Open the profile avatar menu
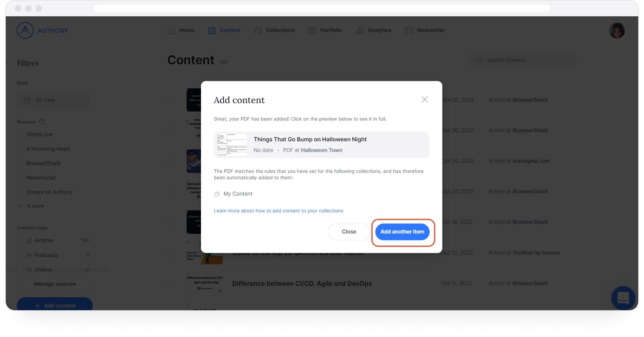The width and height of the screenshot is (644, 337). click(617, 30)
